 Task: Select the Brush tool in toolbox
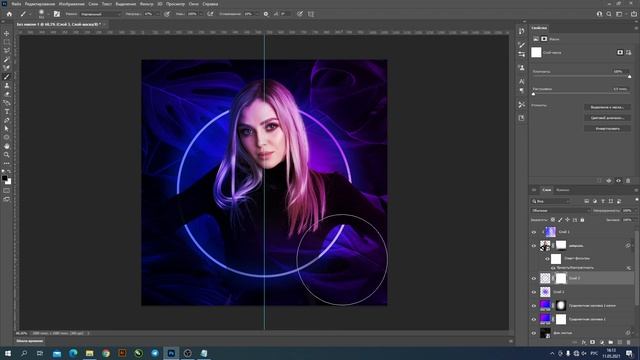tap(7, 77)
